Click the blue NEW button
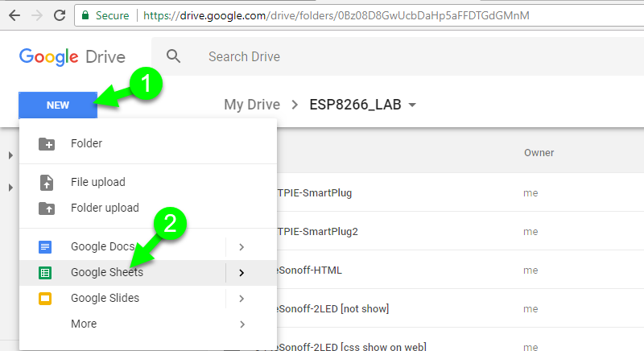Image resolution: width=644 pixels, height=351 pixels. 58,105
